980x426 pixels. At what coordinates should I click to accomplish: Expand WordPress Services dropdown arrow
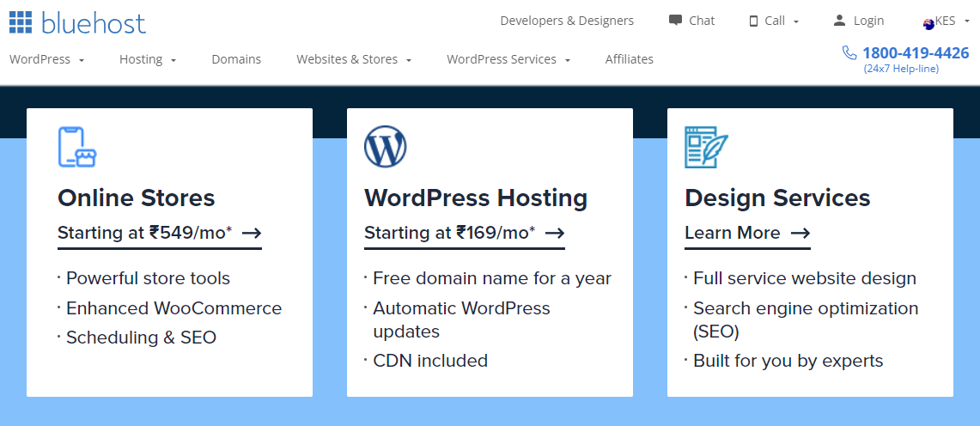568,61
